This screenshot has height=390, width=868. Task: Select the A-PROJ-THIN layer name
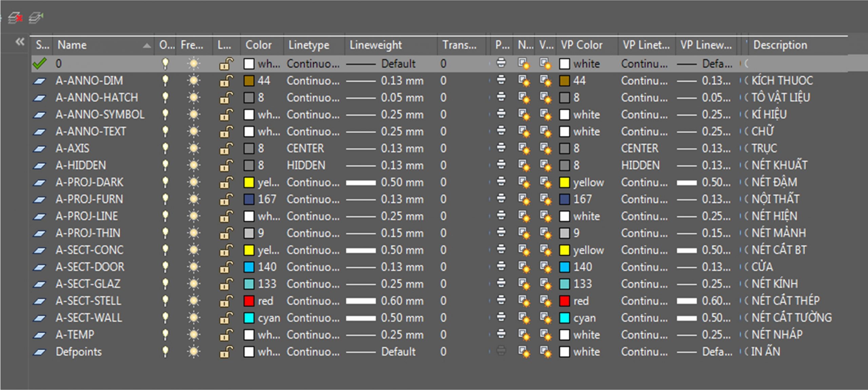click(x=88, y=233)
